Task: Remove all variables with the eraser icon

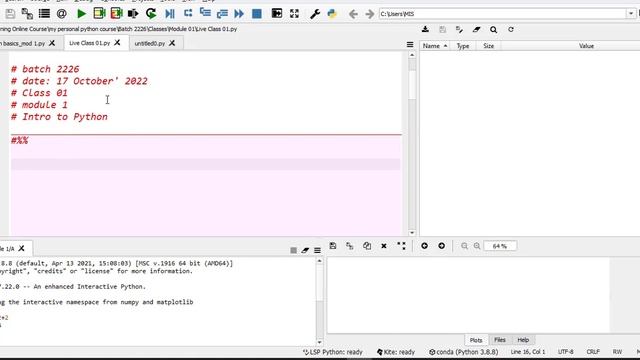Action: 476,29
